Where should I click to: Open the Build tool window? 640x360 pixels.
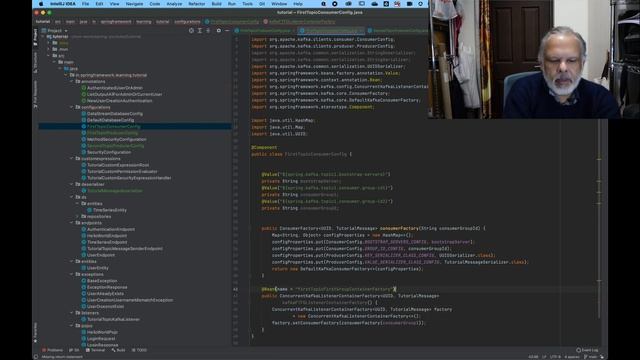118,350
